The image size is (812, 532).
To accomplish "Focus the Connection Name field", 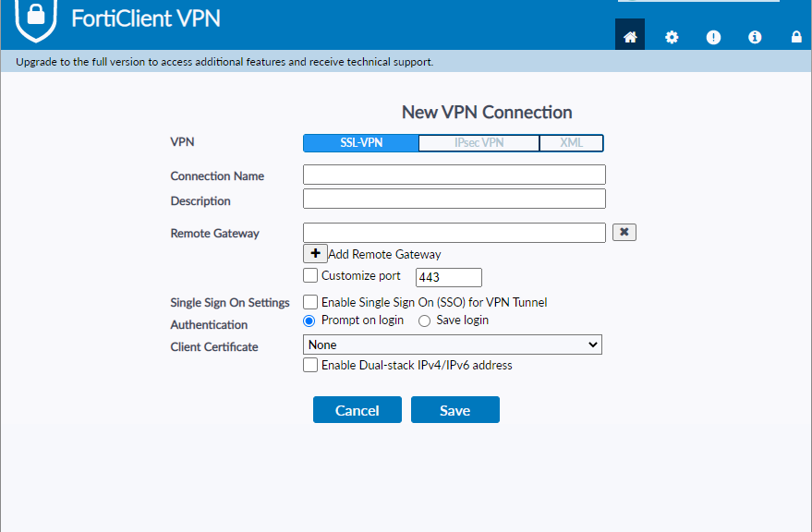I will [x=454, y=175].
